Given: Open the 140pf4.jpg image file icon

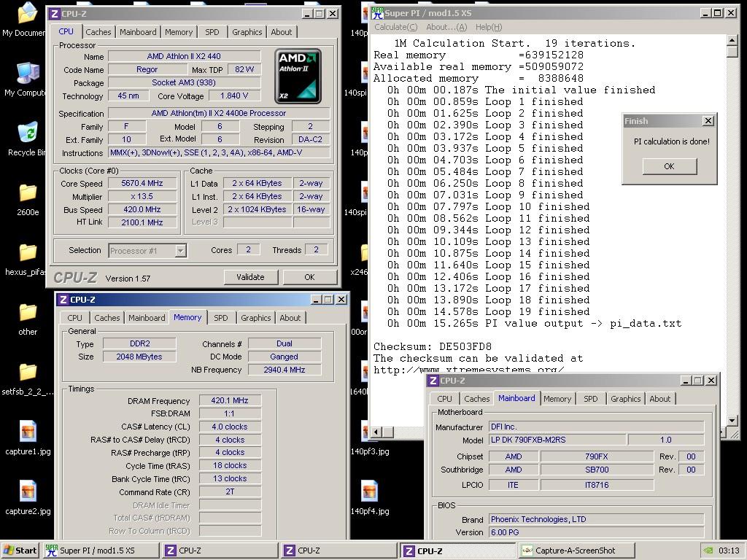Looking at the screenshot, I should pyautogui.click(x=370, y=491).
